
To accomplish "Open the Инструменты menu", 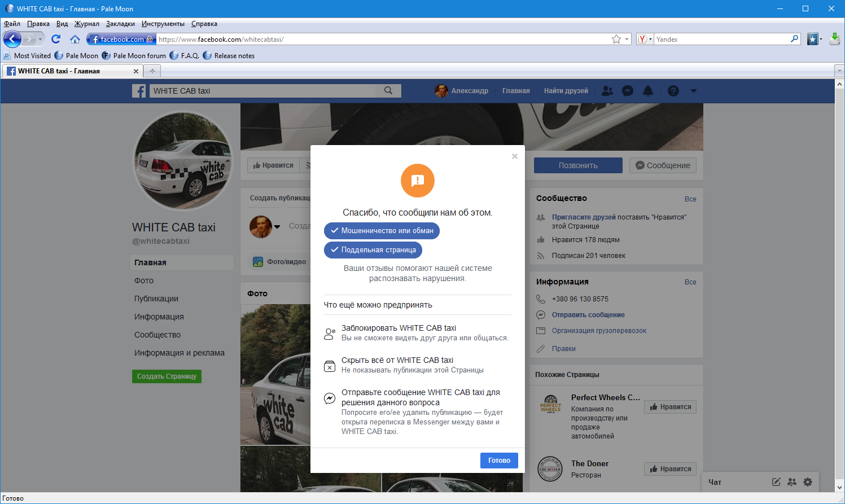I will [x=163, y=24].
